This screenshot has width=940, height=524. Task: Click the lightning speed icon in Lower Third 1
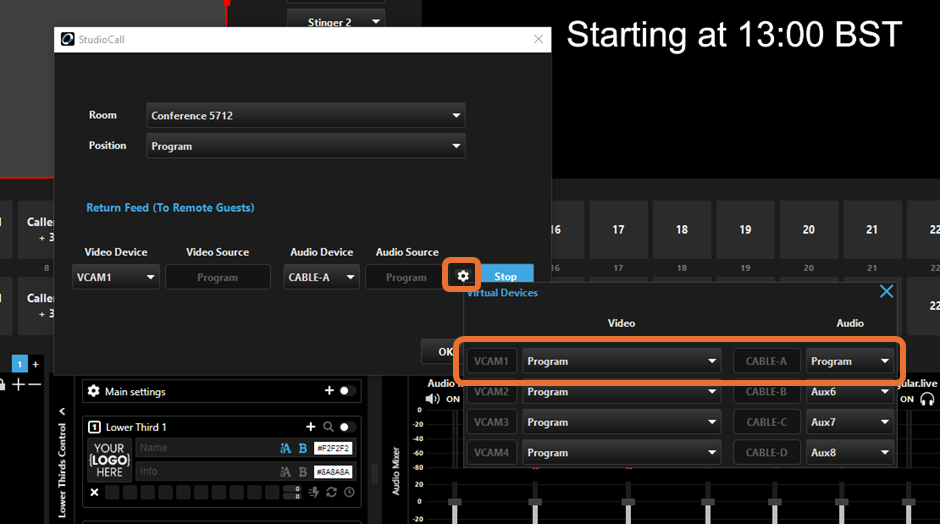[x=314, y=492]
